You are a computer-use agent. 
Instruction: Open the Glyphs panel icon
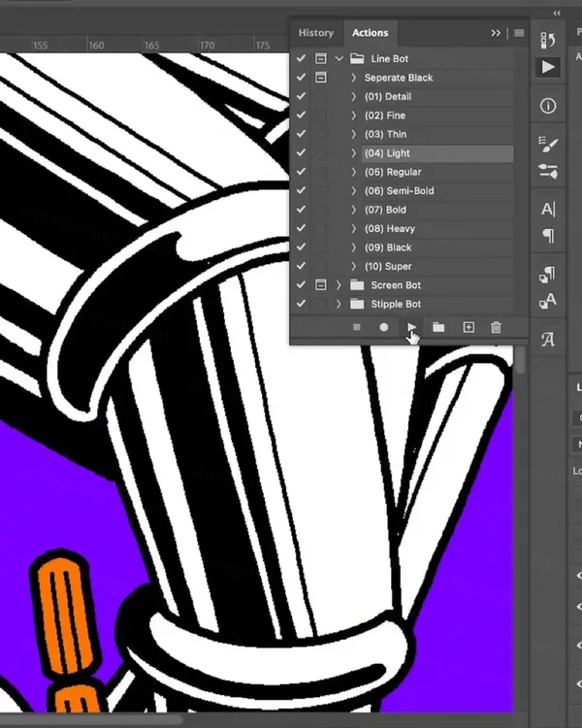pos(548,339)
